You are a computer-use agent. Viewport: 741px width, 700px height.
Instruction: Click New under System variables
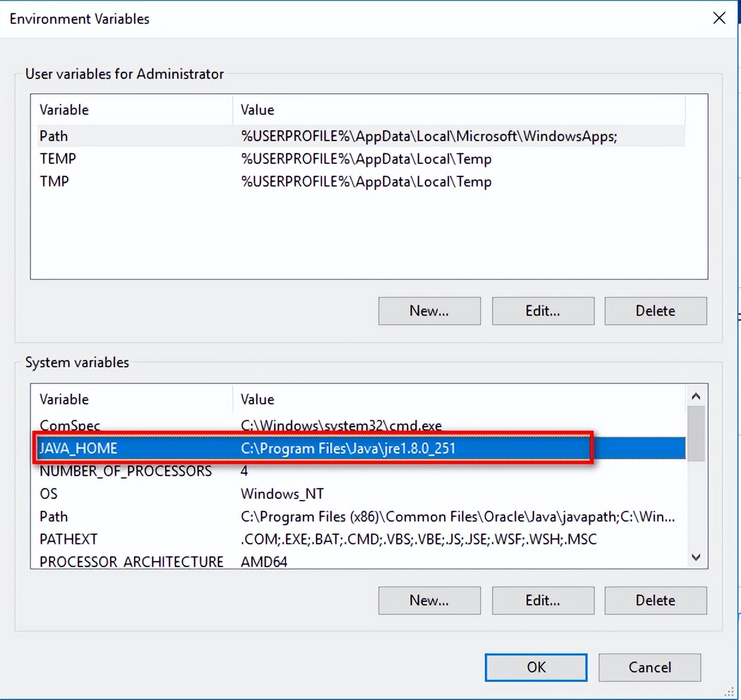429,600
